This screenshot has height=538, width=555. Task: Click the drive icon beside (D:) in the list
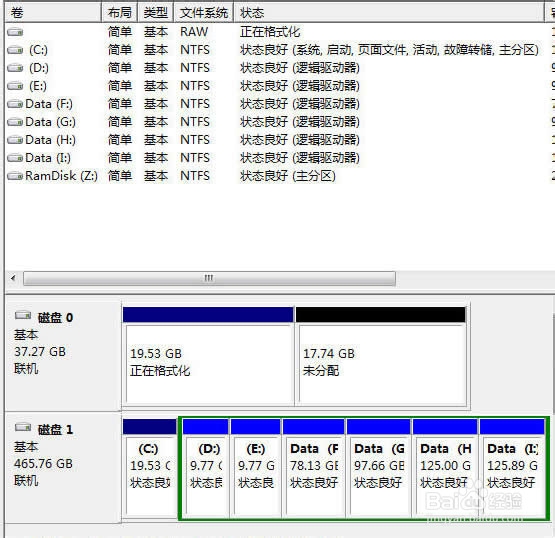(x=15, y=68)
